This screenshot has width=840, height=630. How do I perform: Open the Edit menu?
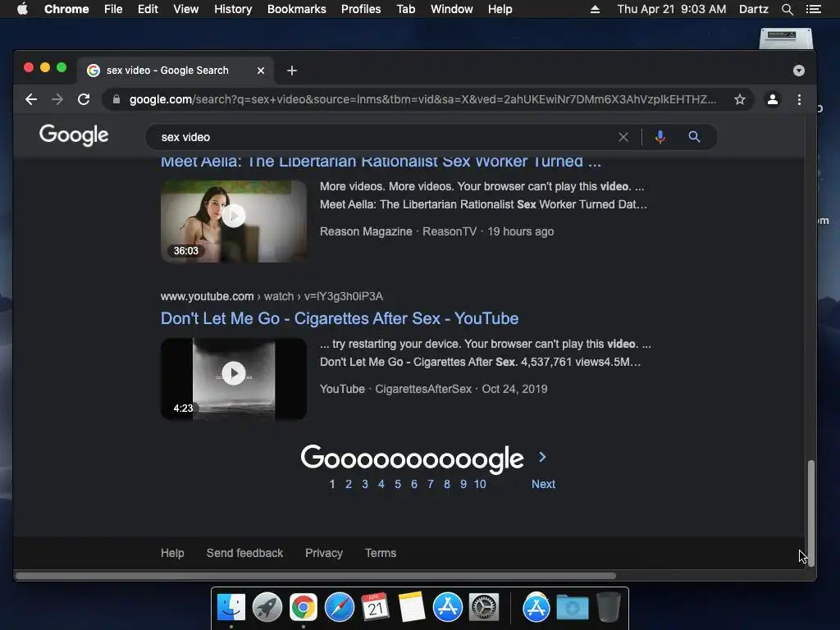point(148,9)
